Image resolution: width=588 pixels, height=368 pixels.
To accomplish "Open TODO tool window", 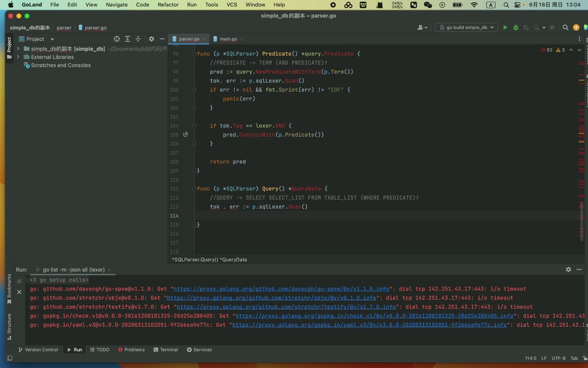I will [x=99, y=350].
